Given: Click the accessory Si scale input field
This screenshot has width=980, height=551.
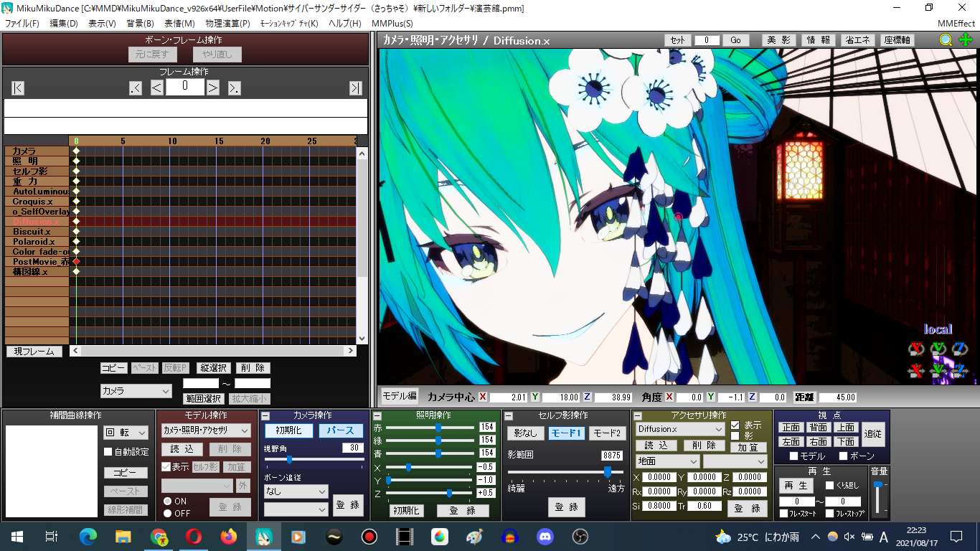Looking at the screenshot, I should click(659, 507).
